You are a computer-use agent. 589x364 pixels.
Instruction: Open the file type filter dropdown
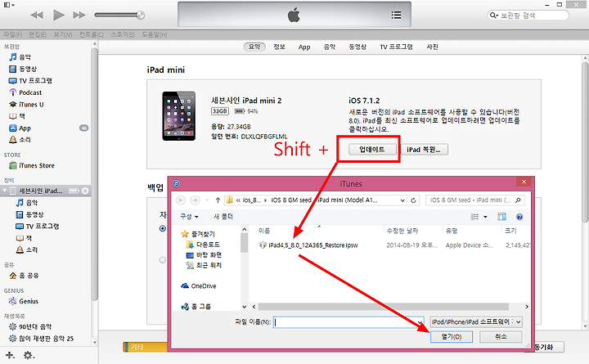476,322
